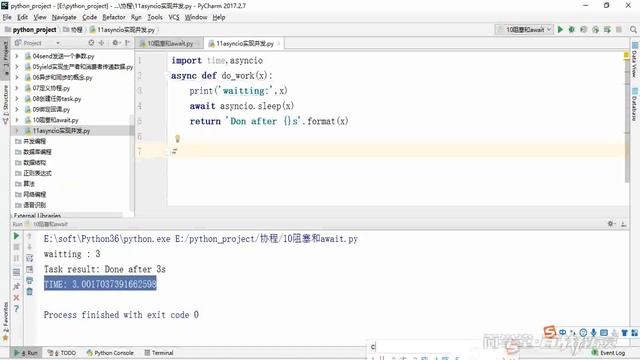Open the Refactor menu
Image resolution: width=640 pixels, height=360 pixels.
(x=114, y=17)
